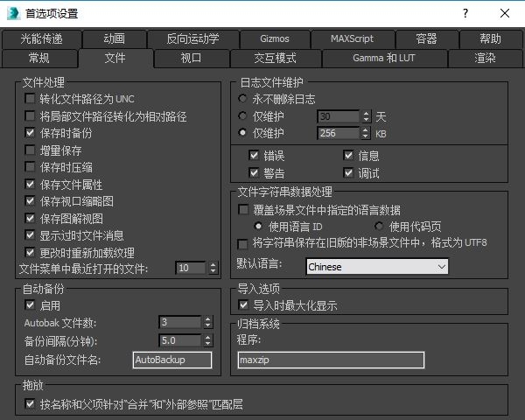Open the 默认语言 Chinese dropdown
525x420 pixels.
377,267
